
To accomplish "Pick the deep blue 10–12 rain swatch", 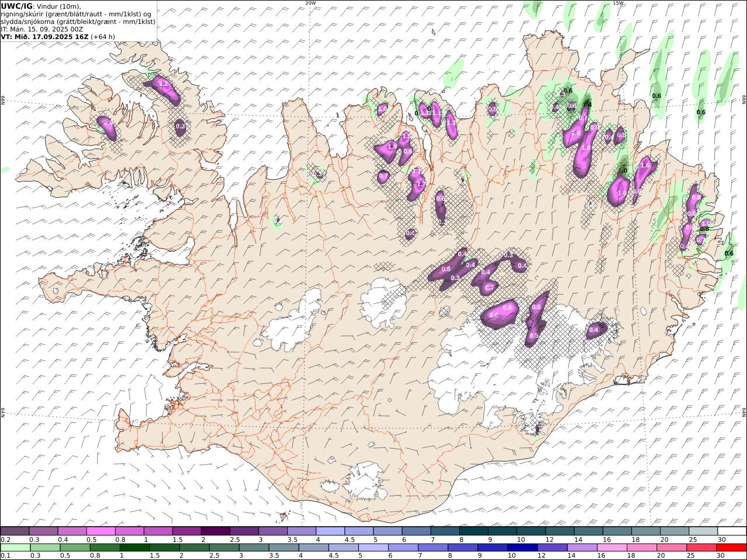I will [522, 547].
